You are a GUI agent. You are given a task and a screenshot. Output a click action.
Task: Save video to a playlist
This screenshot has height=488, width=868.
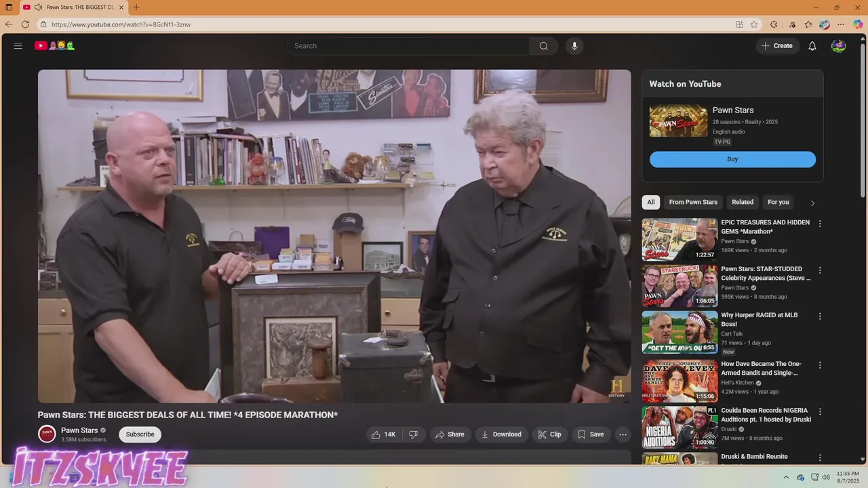(590, 434)
